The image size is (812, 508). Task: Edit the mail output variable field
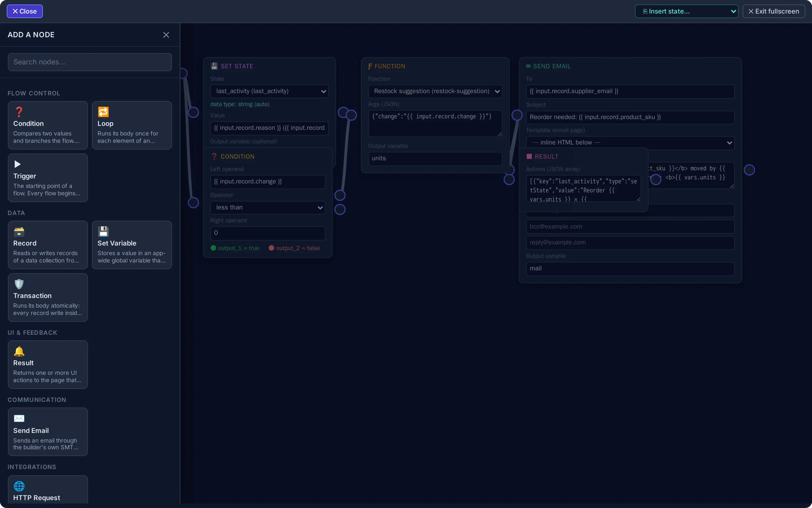tap(630, 269)
